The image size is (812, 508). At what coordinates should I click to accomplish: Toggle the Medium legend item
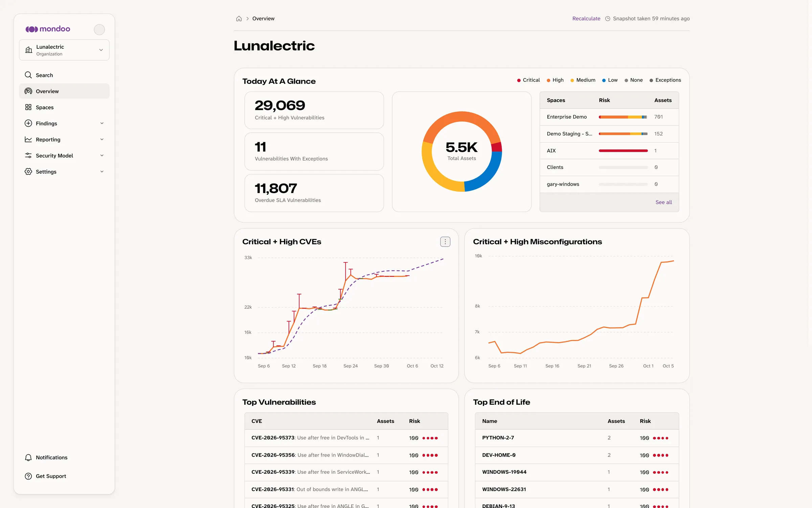click(x=583, y=80)
